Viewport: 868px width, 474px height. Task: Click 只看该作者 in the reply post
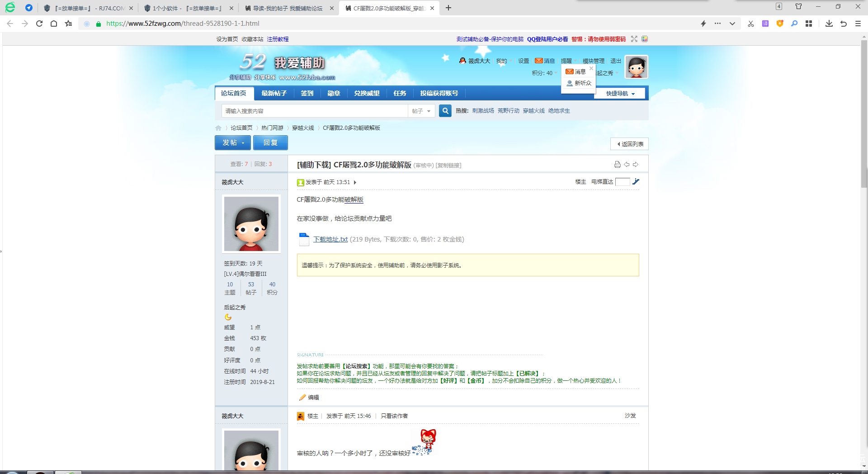(394, 416)
